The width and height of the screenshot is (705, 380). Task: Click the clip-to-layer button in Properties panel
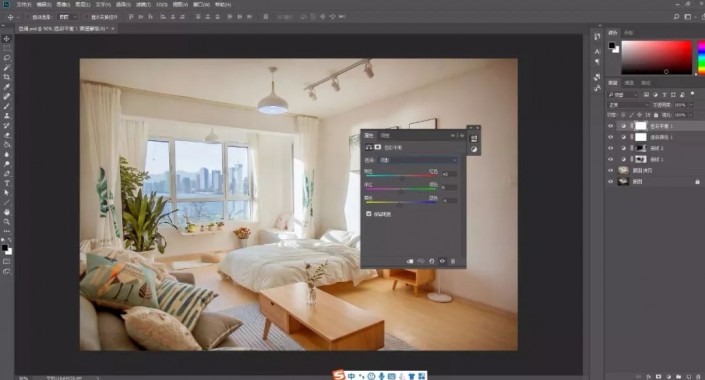410,261
